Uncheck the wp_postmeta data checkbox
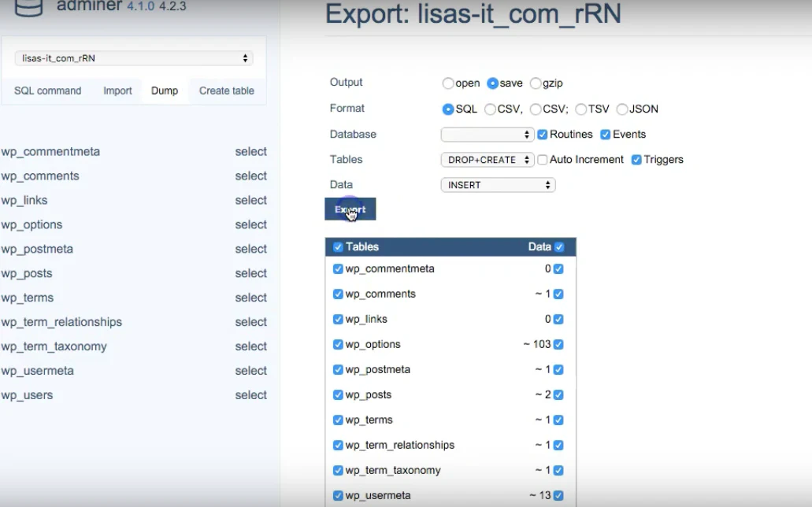Image resolution: width=812 pixels, height=507 pixels. tap(558, 370)
